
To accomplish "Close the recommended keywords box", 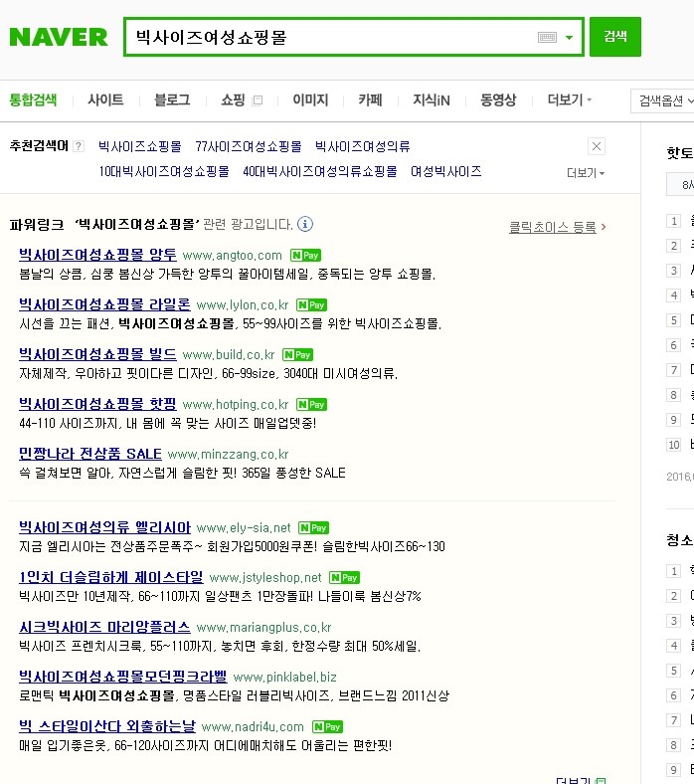I will pos(597,146).
